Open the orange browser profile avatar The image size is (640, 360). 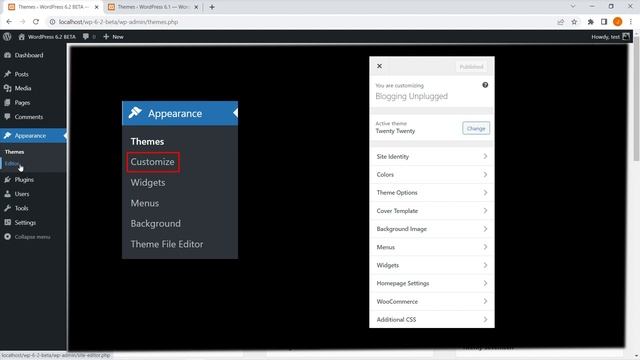(618, 22)
